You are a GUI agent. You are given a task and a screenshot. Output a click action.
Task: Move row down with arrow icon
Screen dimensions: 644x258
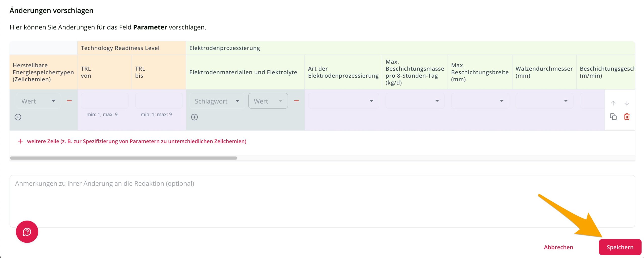(627, 103)
